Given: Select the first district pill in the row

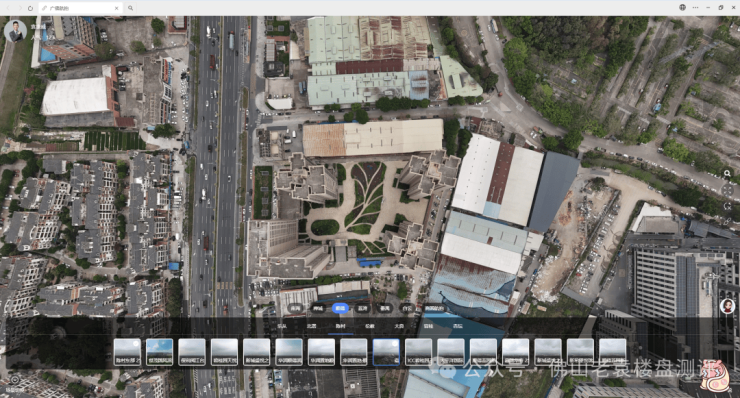Looking at the screenshot, I should 295,308.
